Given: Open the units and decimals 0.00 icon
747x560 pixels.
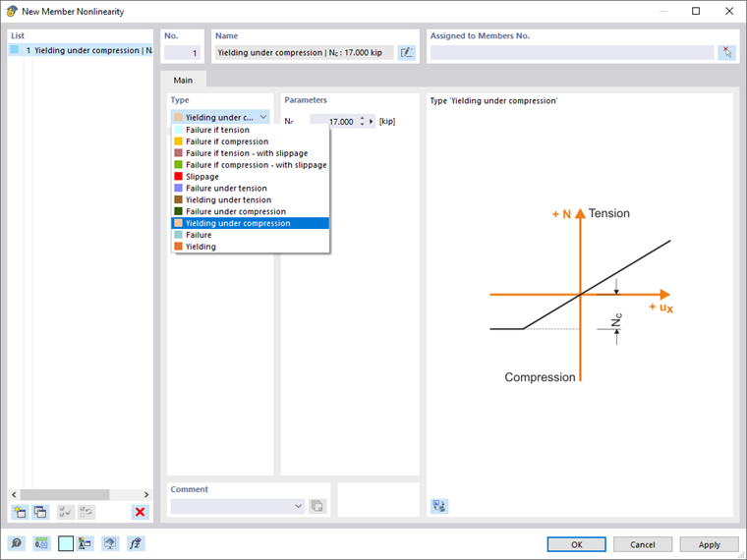Looking at the screenshot, I should click(41, 543).
